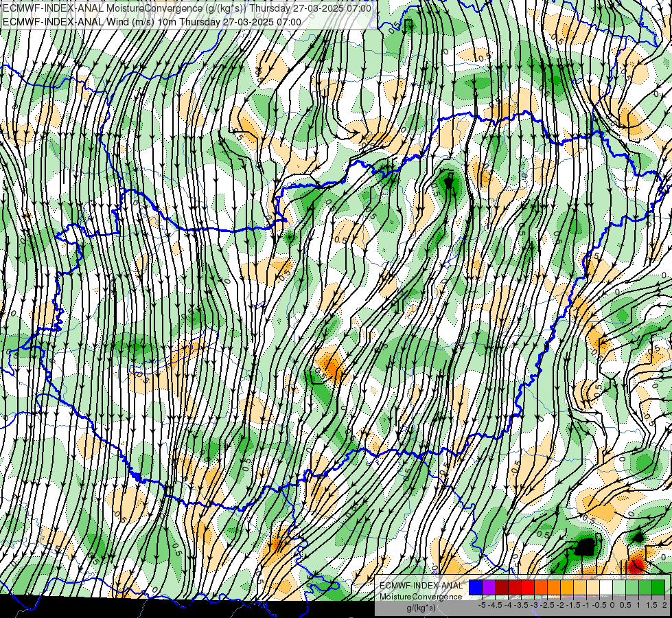Click the purple legend swatch above -5
Screen dimensions: 672x618
pos(489,588)
